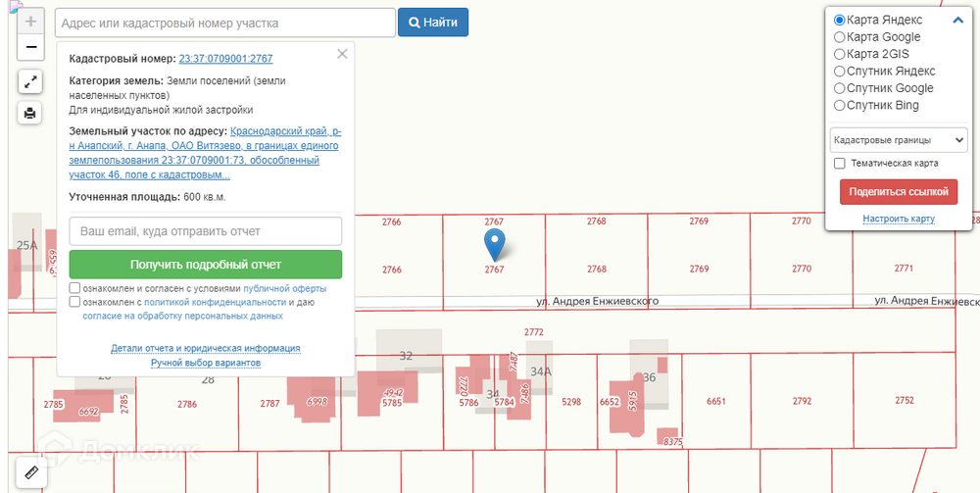Open политикой конфиденциальности link

[215, 303]
